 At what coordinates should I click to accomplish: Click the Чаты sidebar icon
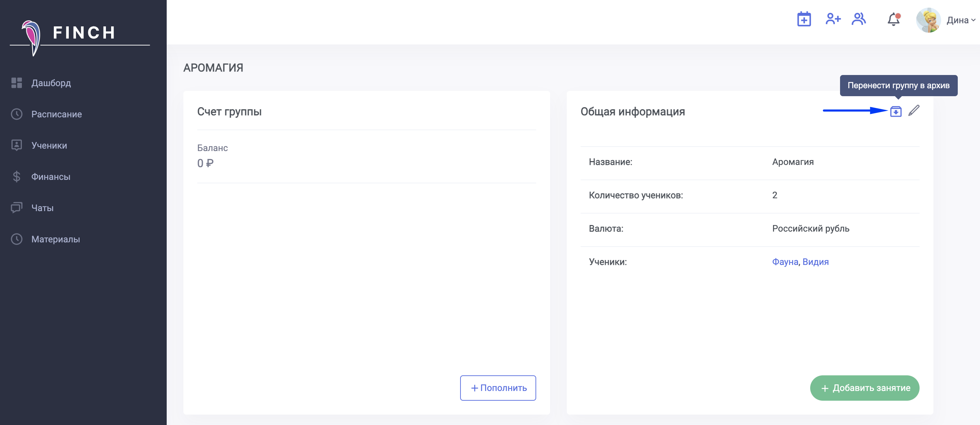(x=16, y=208)
